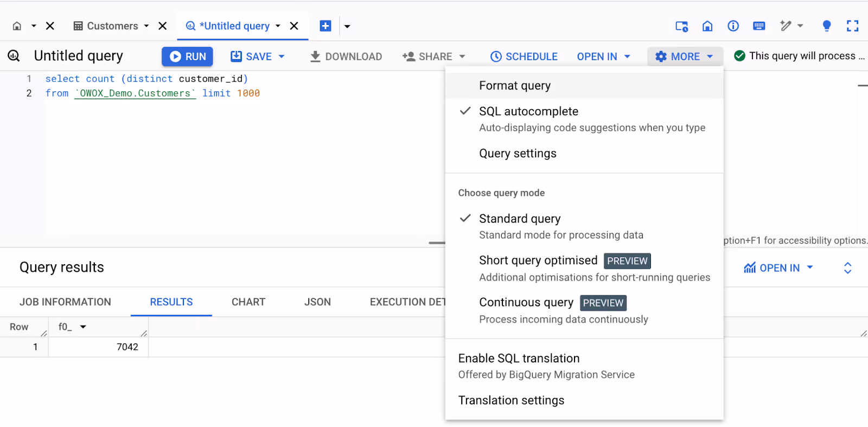Click the magic wand pencil icon
This screenshot has height=427, width=868.
tap(786, 26)
